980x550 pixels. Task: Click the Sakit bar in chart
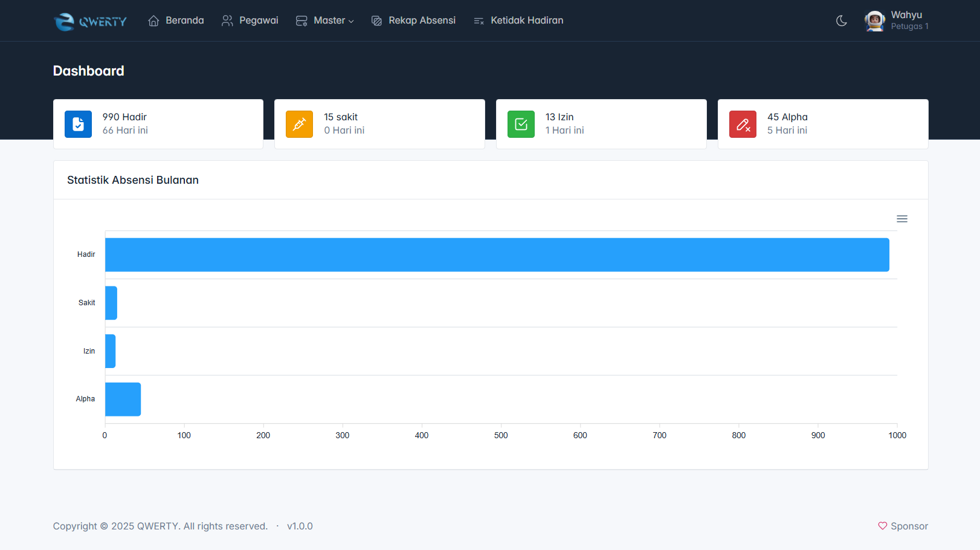click(111, 303)
